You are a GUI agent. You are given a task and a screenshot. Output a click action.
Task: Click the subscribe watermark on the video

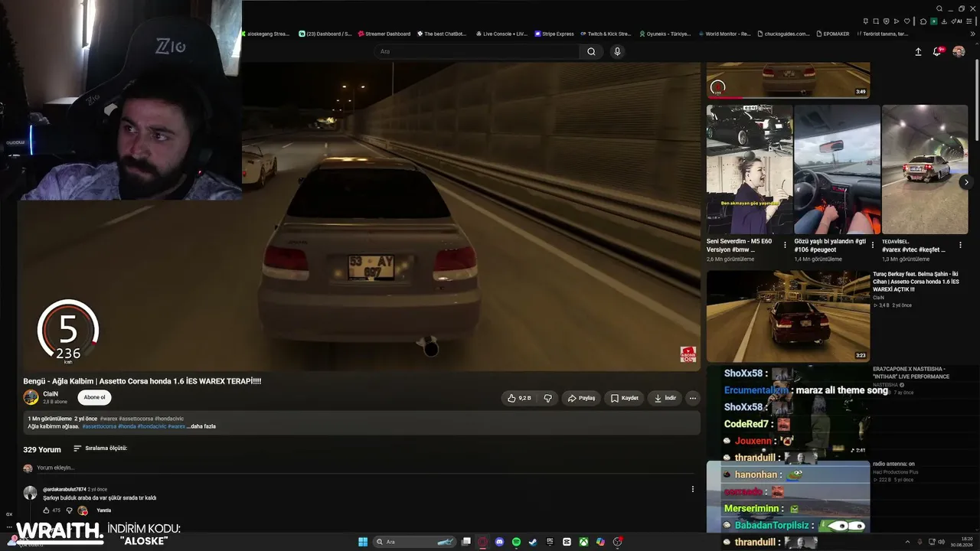click(688, 354)
